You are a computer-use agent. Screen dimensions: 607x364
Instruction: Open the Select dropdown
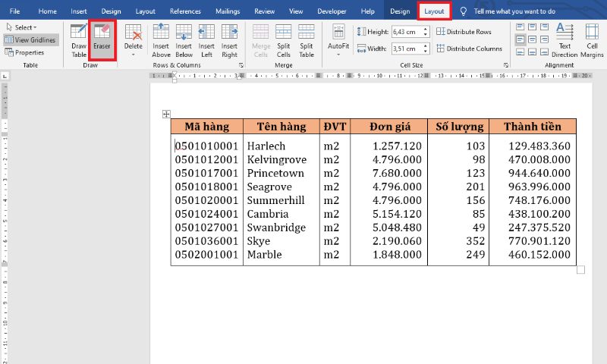[x=22, y=27]
